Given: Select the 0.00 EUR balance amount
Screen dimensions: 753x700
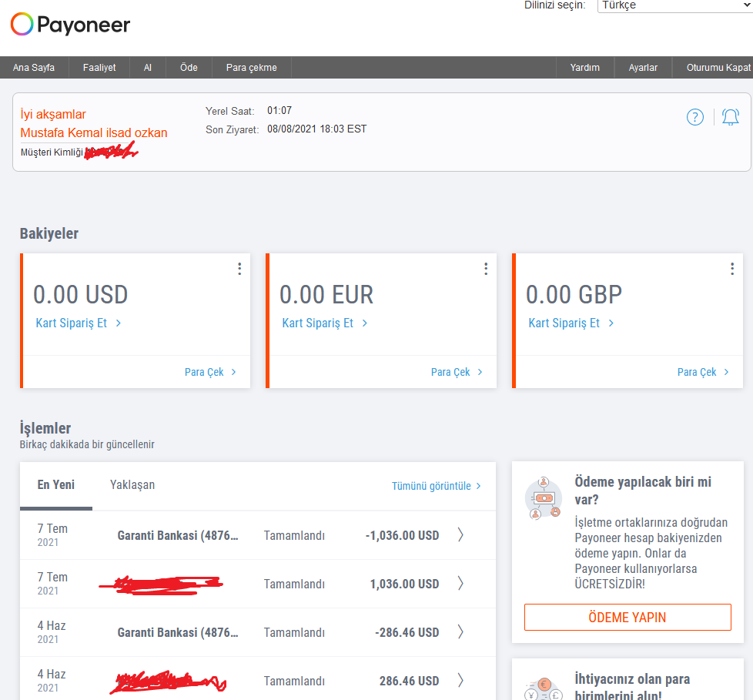Looking at the screenshot, I should click(x=326, y=294).
